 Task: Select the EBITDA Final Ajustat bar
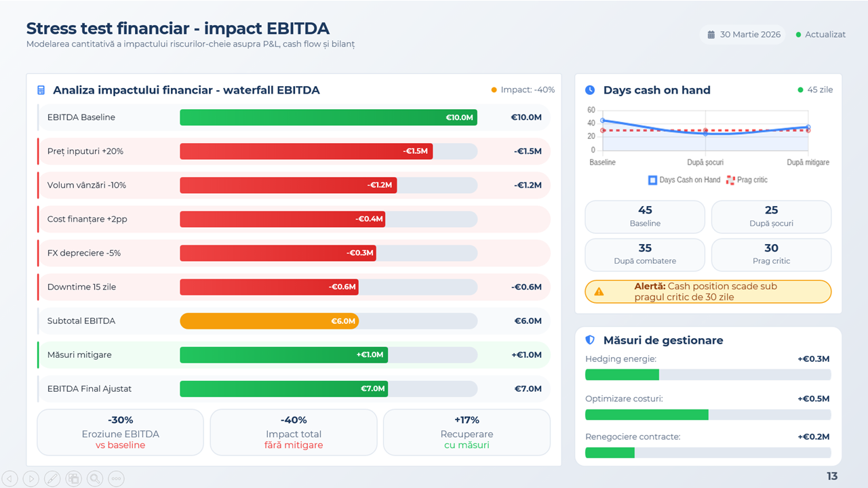coord(283,388)
